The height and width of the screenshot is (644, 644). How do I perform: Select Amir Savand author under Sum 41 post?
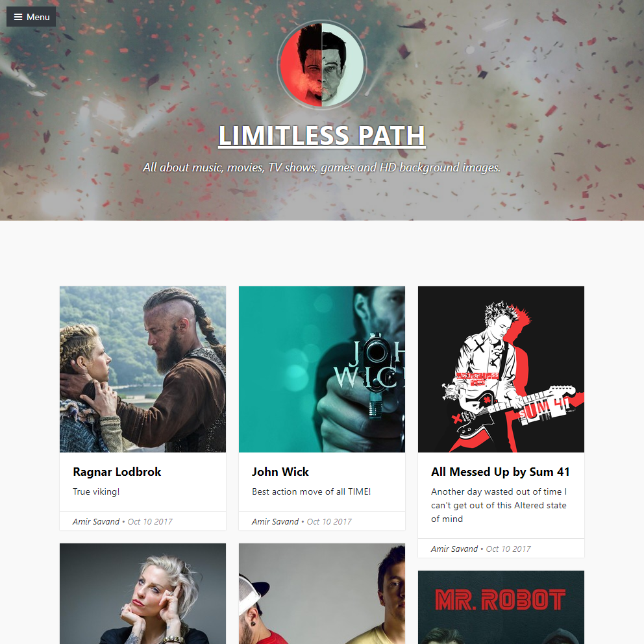[454, 549]
